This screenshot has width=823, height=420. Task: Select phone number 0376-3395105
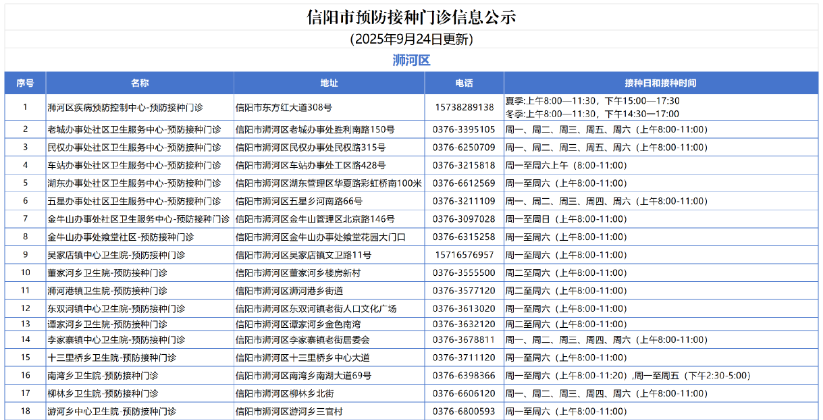point(464,130)
